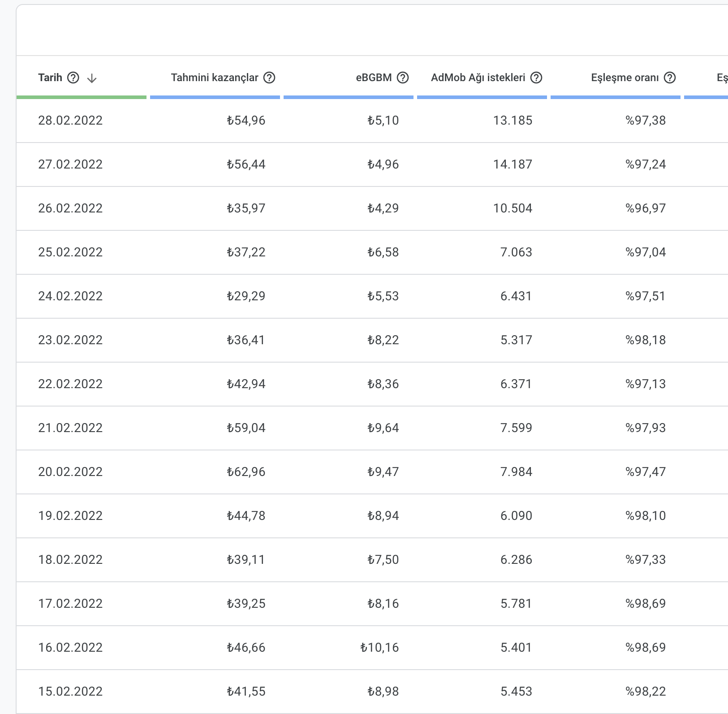Screen dimensions: 728x714
Task: Click the requests value 5.317
Action: coord(517,340)
